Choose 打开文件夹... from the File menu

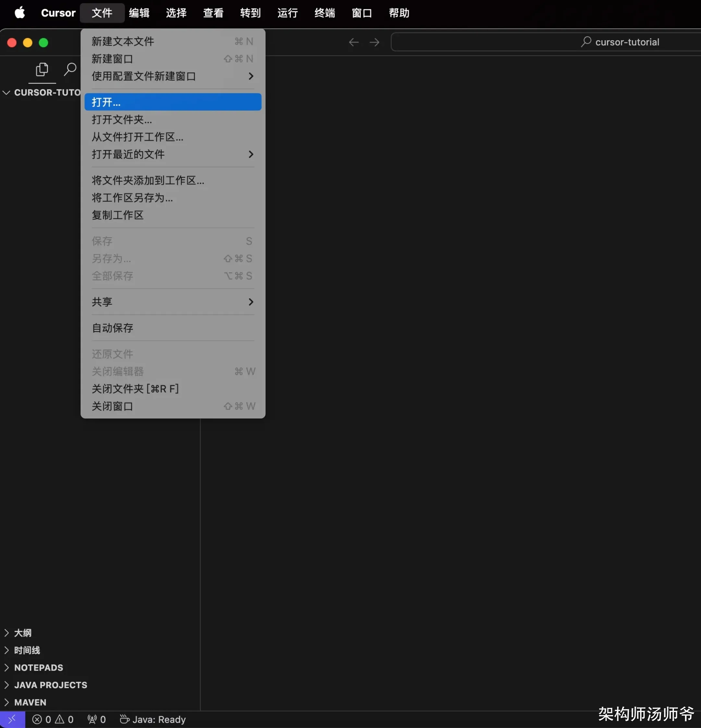tap(122, 120)
